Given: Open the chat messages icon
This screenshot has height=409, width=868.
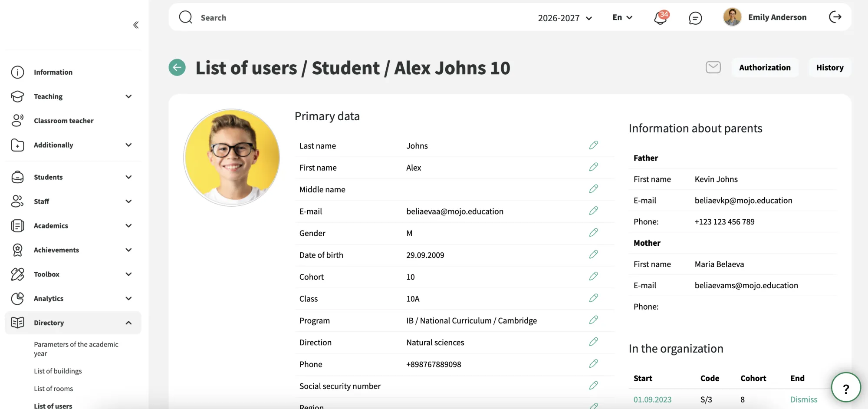Looking at the screenshot, I should [x=695, y=18].
